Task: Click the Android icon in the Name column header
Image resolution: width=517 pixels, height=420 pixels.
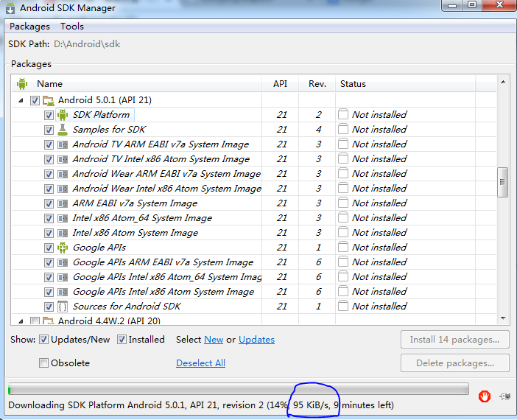Action: (x=22, y=84)
